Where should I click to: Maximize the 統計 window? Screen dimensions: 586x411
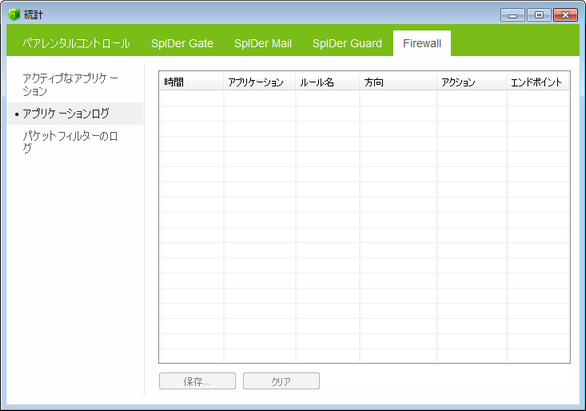(539, 15)
